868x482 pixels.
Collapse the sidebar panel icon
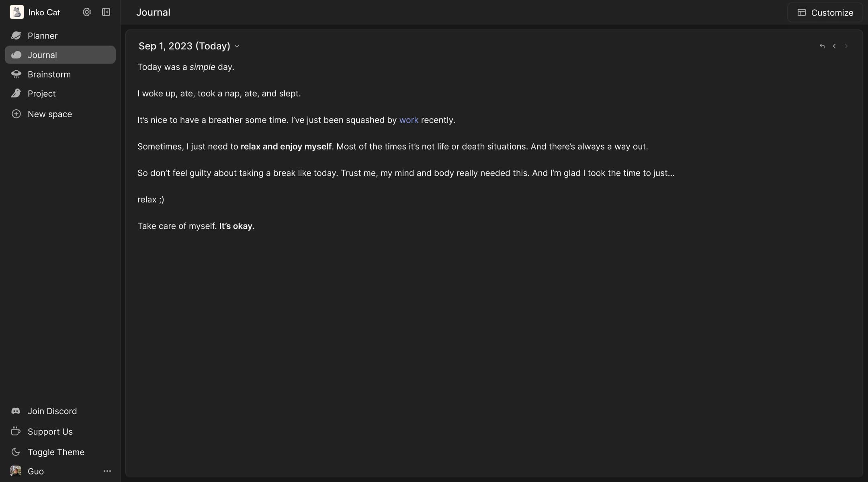[x=106, y=12]
